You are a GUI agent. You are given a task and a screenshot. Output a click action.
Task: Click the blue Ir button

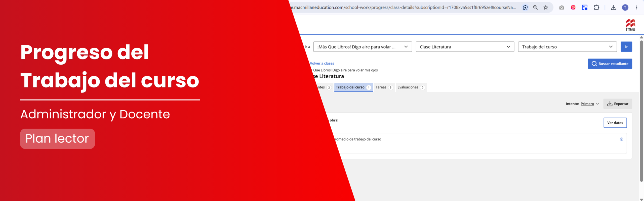point(626,47)
